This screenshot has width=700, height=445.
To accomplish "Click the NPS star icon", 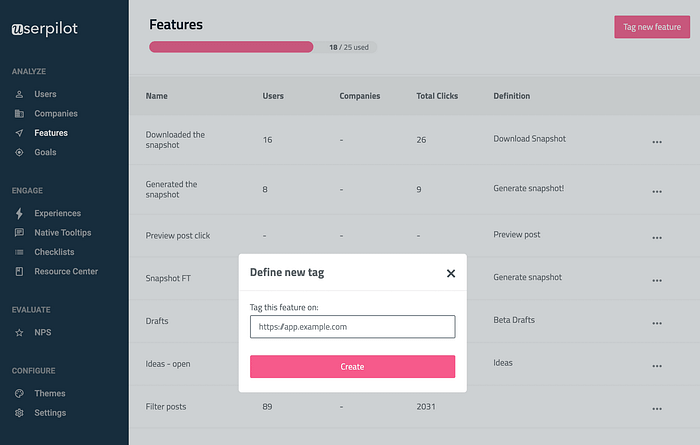I will tap(20, 331).
